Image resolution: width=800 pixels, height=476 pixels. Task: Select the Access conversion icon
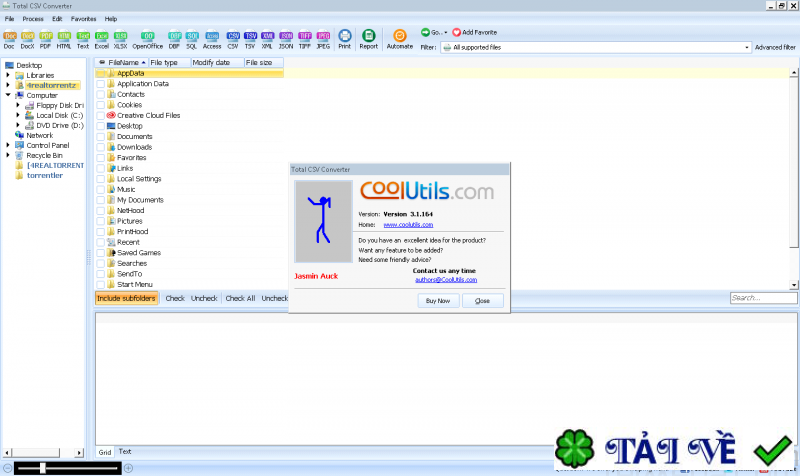click(212, 39)
